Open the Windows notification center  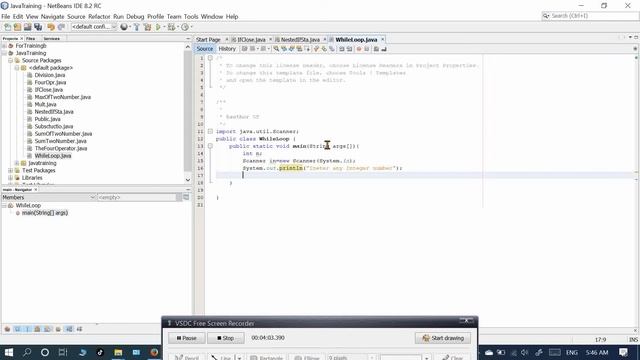623,352
